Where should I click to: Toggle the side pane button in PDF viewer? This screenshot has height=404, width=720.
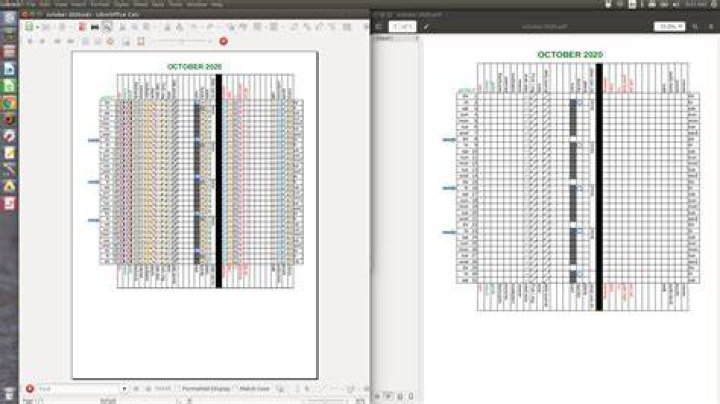pyautogui.click(x=379, y=27)
